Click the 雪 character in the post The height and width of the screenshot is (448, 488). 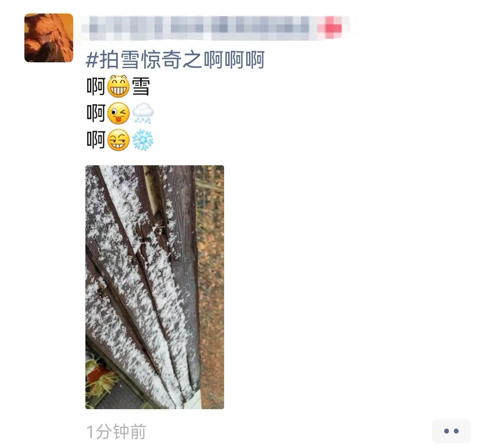point(141,87)
